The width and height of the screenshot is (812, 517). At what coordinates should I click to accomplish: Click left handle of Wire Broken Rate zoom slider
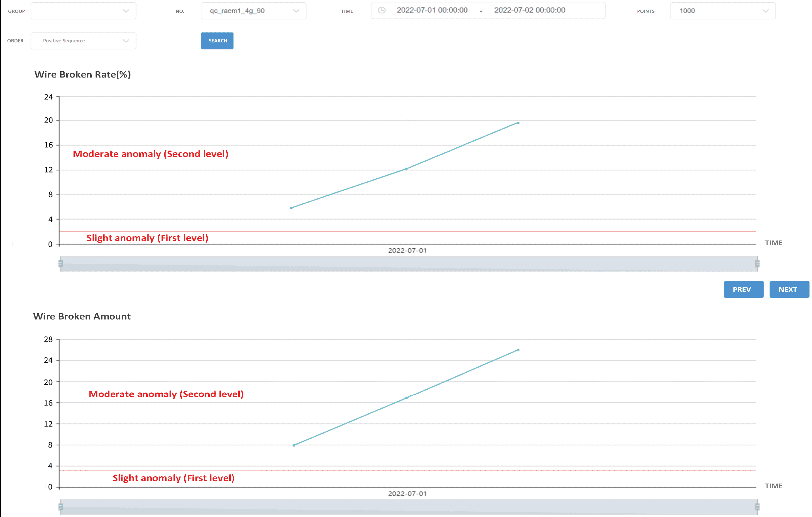coord(61,264)
